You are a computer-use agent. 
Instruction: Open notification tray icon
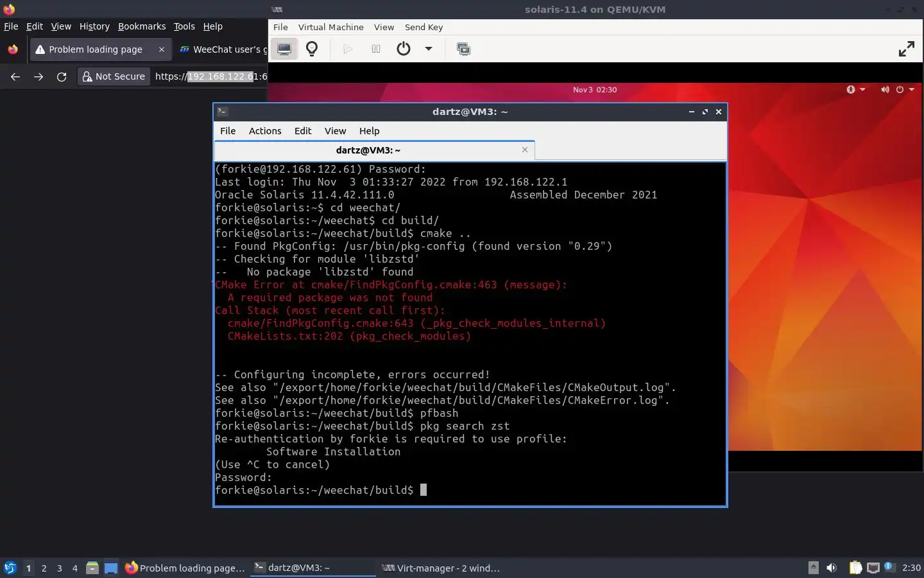point(889,566)
